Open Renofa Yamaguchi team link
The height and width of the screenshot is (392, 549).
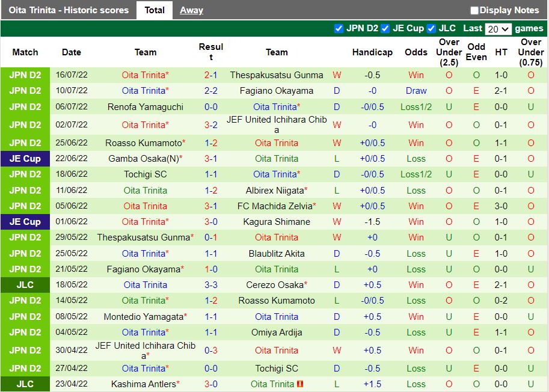[146, 107]
